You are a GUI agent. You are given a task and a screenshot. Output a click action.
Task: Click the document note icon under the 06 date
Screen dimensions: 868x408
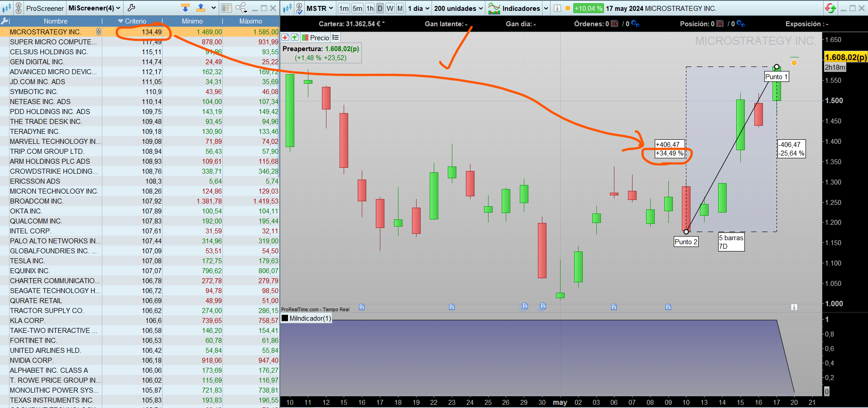point(614,307)
